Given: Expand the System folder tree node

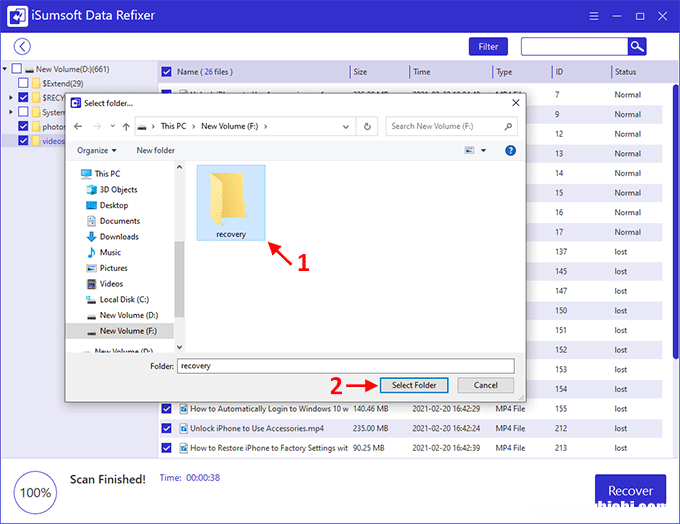Looking at the screenshot, I should tap(11, 112).
